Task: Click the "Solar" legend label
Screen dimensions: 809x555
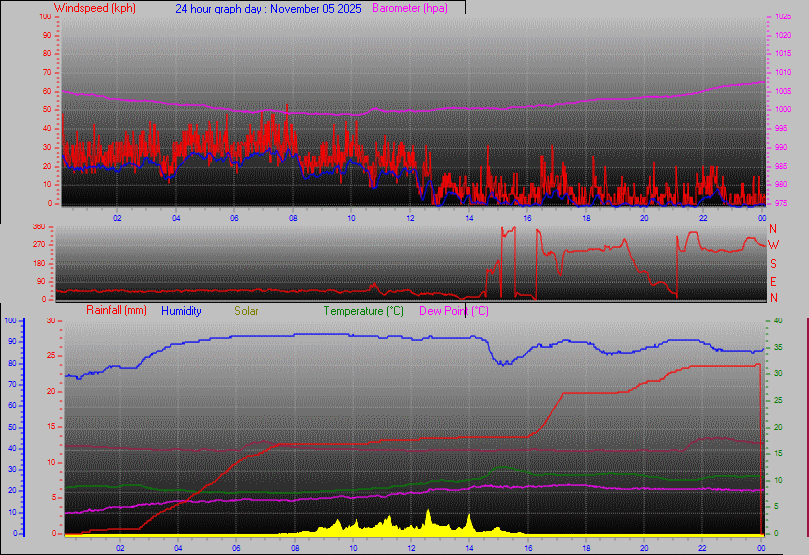Action: point(246,311)
